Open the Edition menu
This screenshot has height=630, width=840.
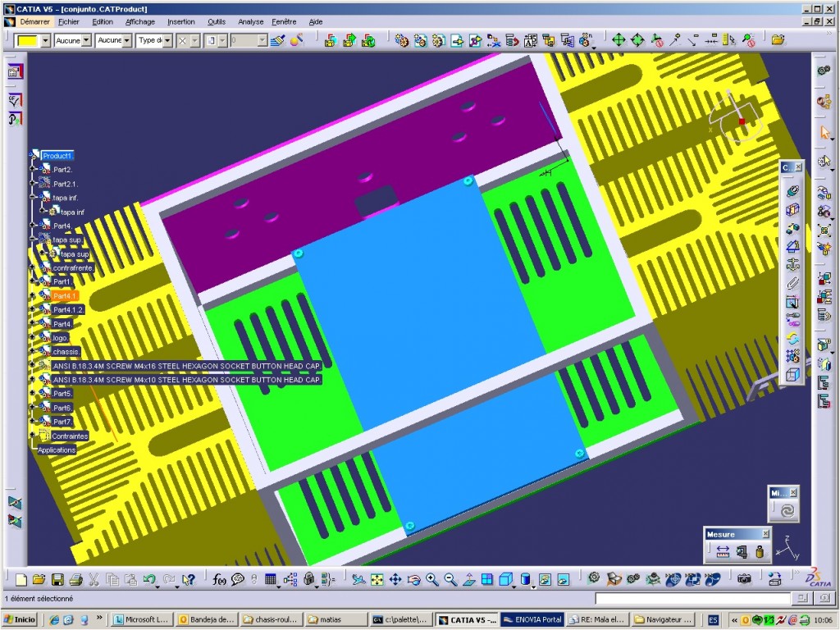point(103,22)
